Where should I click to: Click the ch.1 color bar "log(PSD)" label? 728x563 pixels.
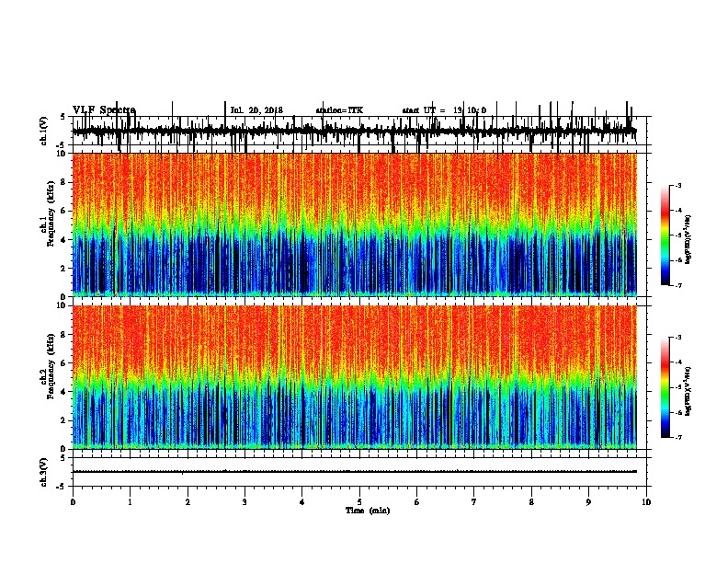tap(688, 239)
